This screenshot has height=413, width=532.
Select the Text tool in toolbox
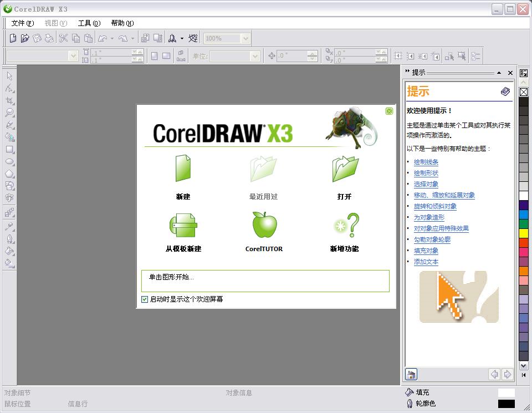[9, 198]
